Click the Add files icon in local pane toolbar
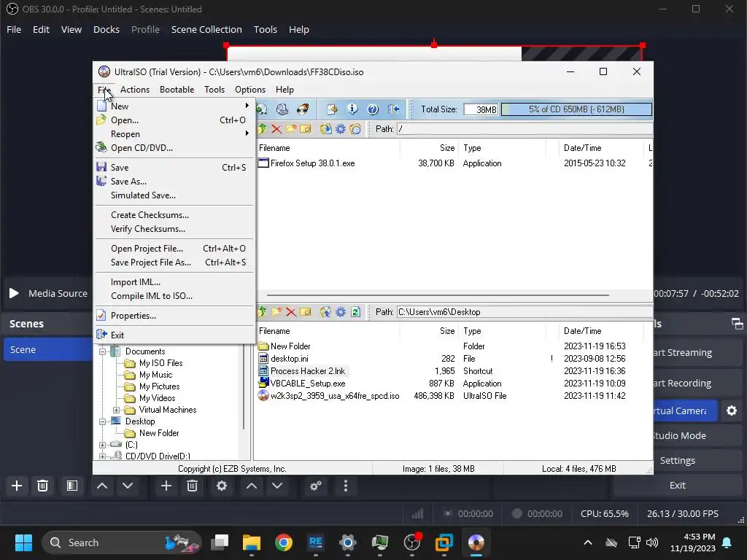The height and width of the screenshot is (560, 747). [x=326, y=312]
